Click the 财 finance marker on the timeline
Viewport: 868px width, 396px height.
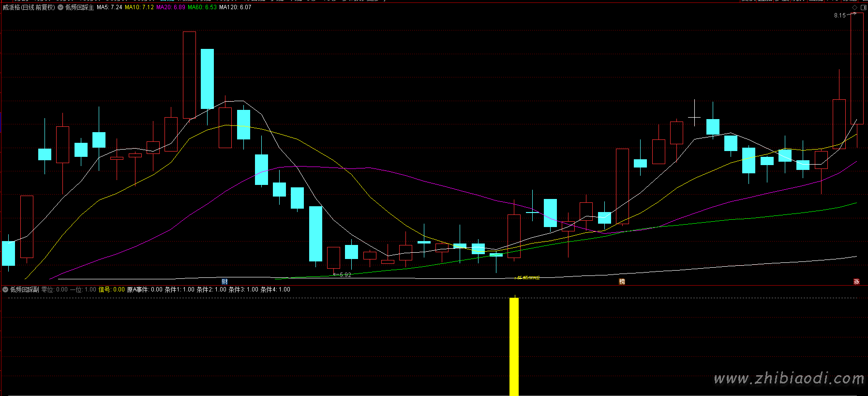[224, 282]
